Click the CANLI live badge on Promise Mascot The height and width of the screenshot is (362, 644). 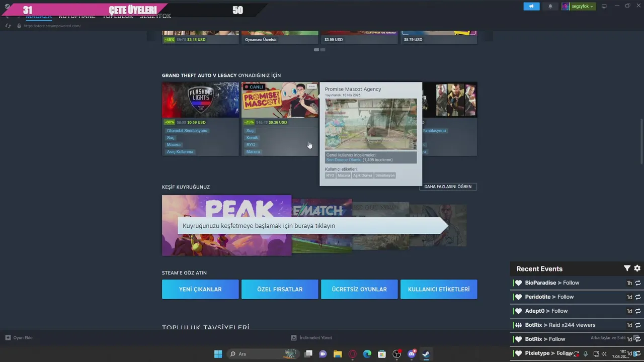click(254, 87)
